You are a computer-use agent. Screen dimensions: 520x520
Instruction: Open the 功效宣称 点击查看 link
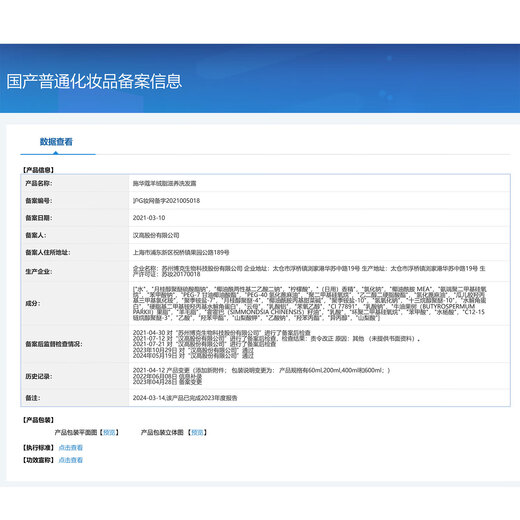[71, 460]
